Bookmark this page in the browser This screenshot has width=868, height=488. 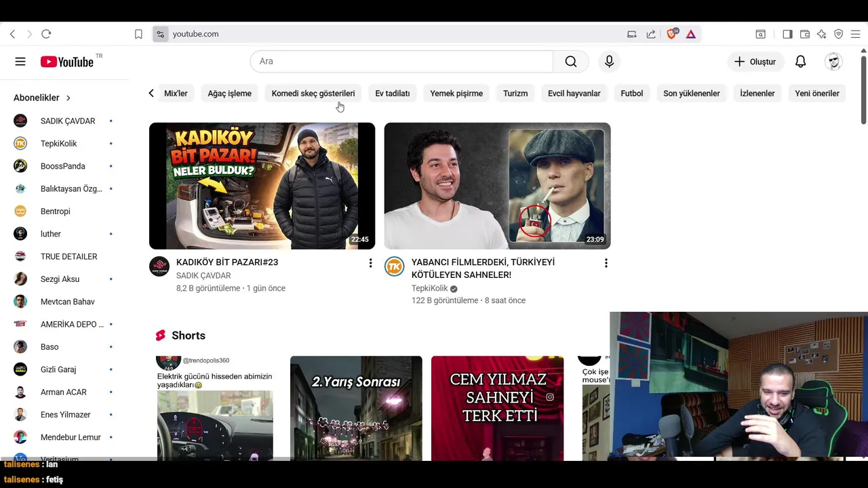point(138,34)
